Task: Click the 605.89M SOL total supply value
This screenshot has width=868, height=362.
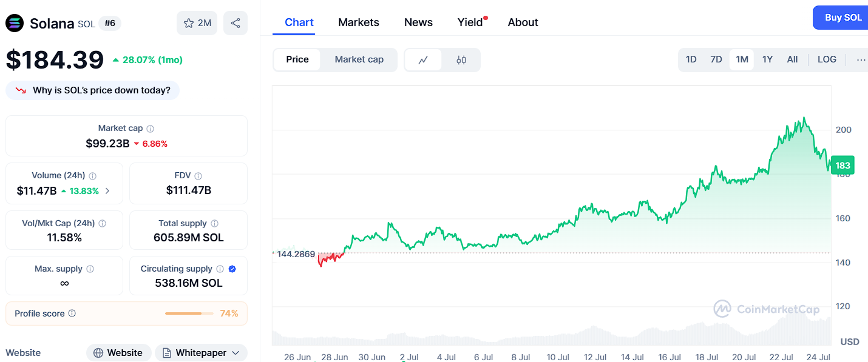Action: tap(189, 238)
